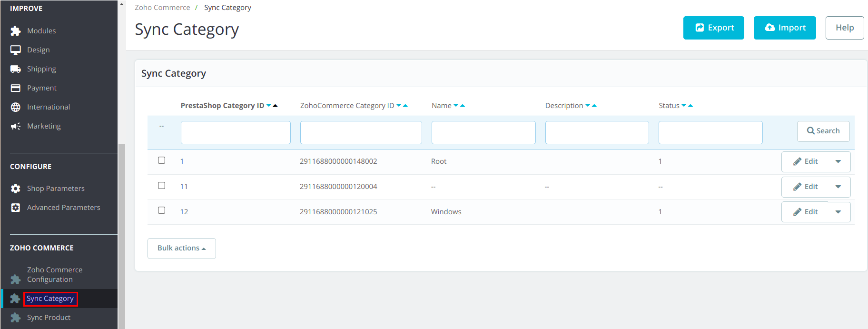
Task: Sort Name column descending arrow
Action: click(456, 106)
